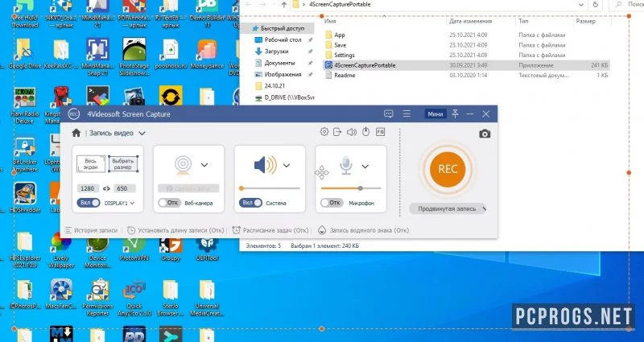The height and width of the screenshot is (342, 644).
Task: Open Расписание задач setting
Action: click(270, 230)
